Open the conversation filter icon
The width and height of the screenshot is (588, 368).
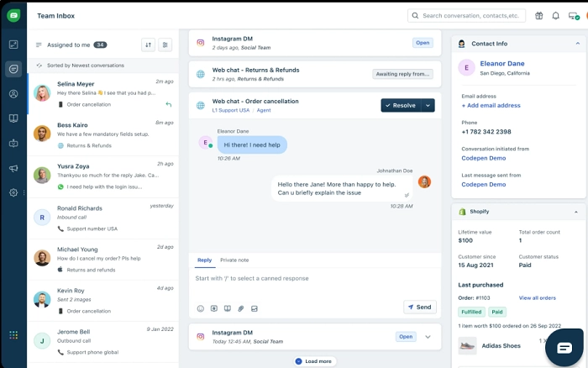click(165, 45)
